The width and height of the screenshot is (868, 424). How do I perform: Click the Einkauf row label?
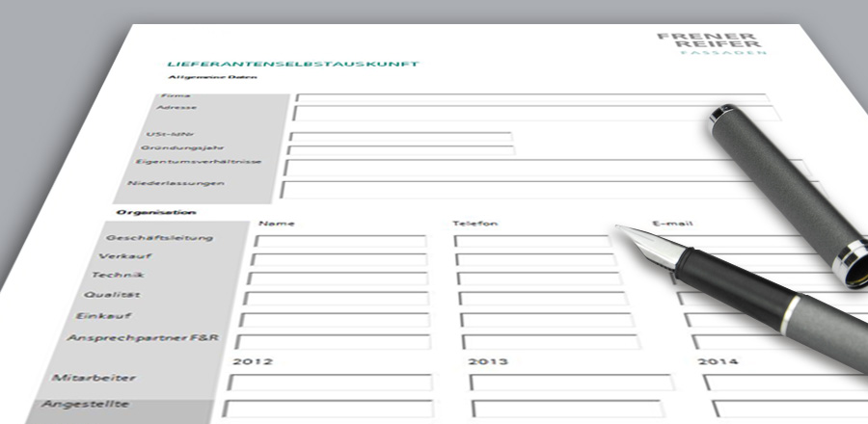[x=103, y=316]
